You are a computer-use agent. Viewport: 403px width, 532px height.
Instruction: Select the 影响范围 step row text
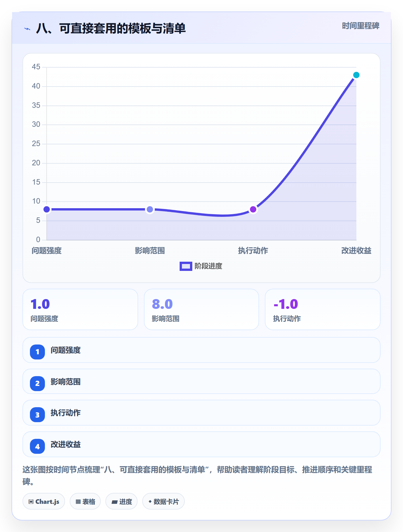point(66,382)
